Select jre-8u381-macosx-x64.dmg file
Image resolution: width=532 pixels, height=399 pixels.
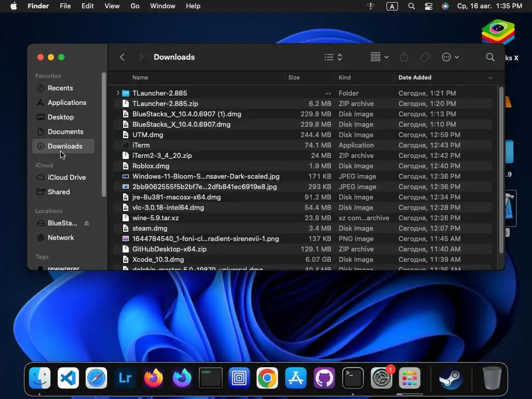pyautogui.click(x=303, y=197)
